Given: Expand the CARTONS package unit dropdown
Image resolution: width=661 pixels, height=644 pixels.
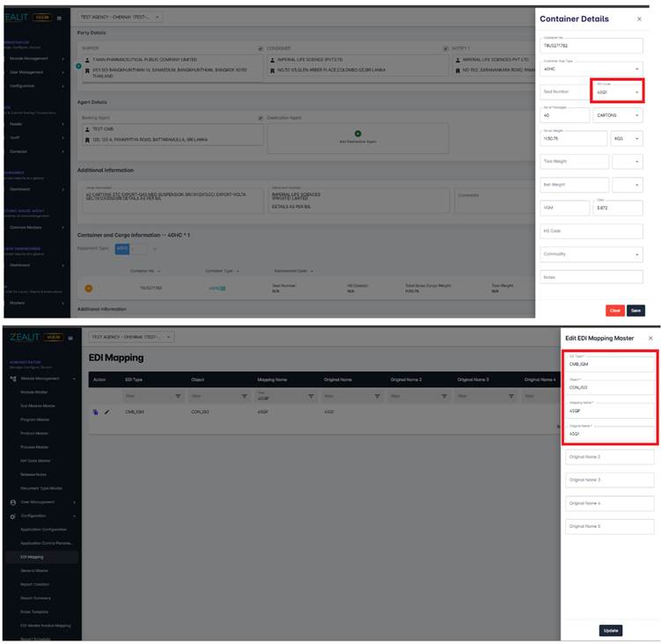Looking at the screenshot, I should pyautogui.click(x=618, y=115).
